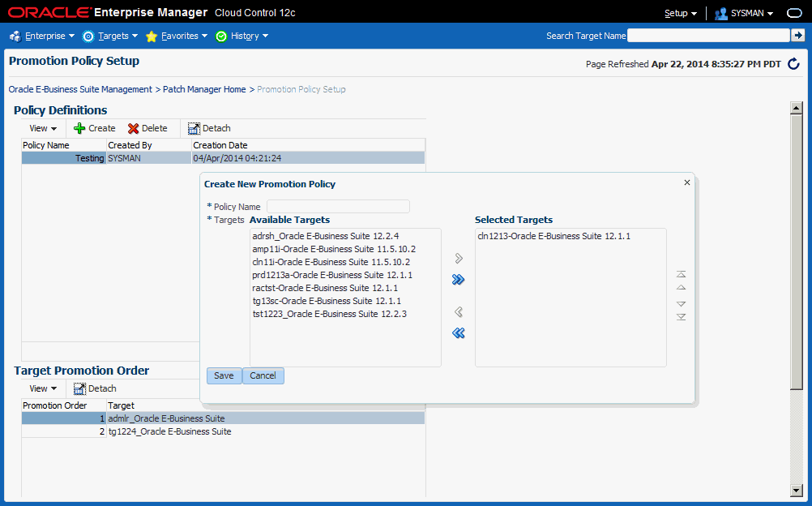Click the Search Target Name field
This screenshot has height=506, width=812.
click(x=708, y=35)
